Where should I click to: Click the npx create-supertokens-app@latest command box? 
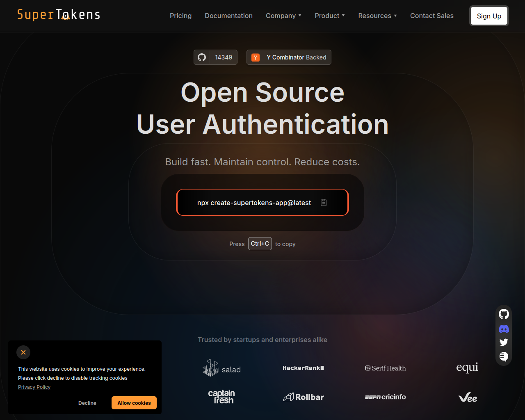pyautogui.click(x=262, y=203)
